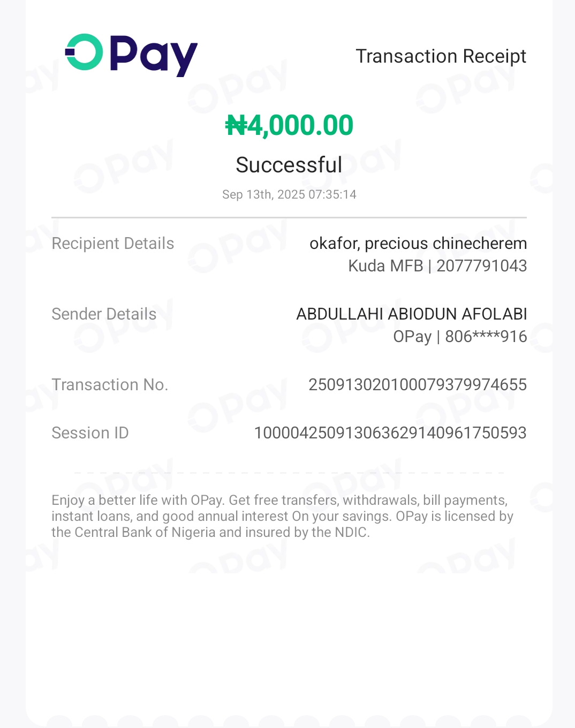Click the solid divider below the timestamp
575x728 pixels.
289,218
